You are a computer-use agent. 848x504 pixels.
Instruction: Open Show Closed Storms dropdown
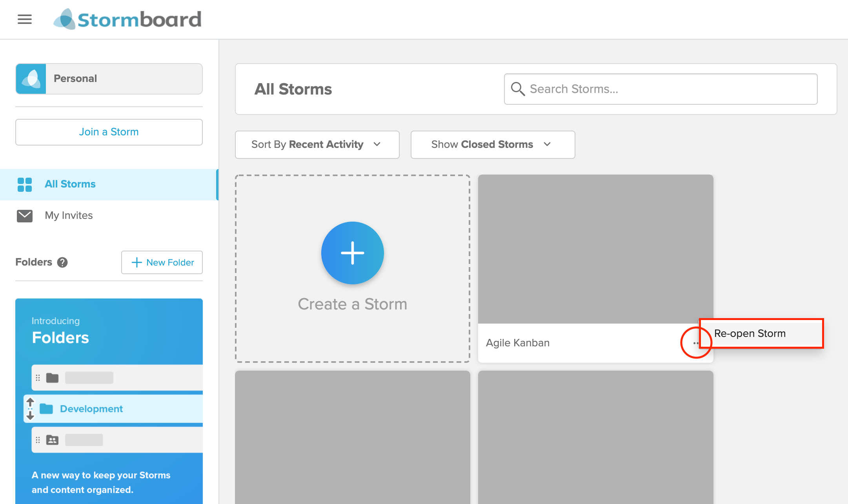493,145
